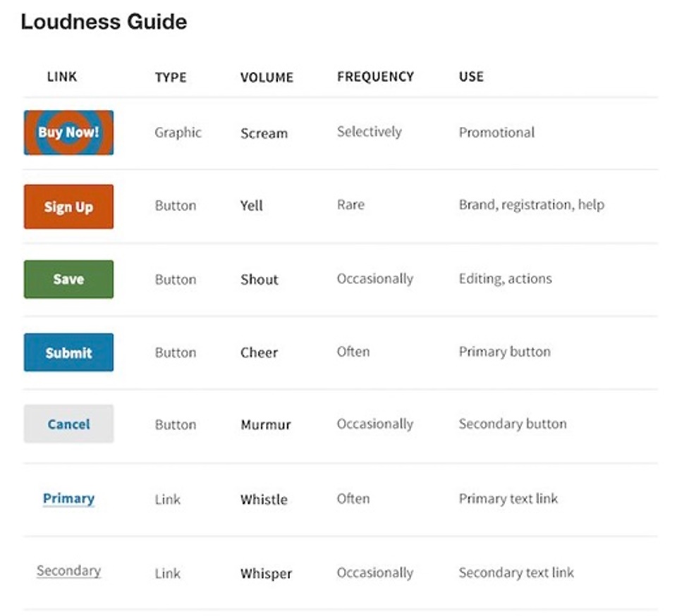Click the USE column header
This screenshot has height=616, width=677.
(x=471, y=77)
